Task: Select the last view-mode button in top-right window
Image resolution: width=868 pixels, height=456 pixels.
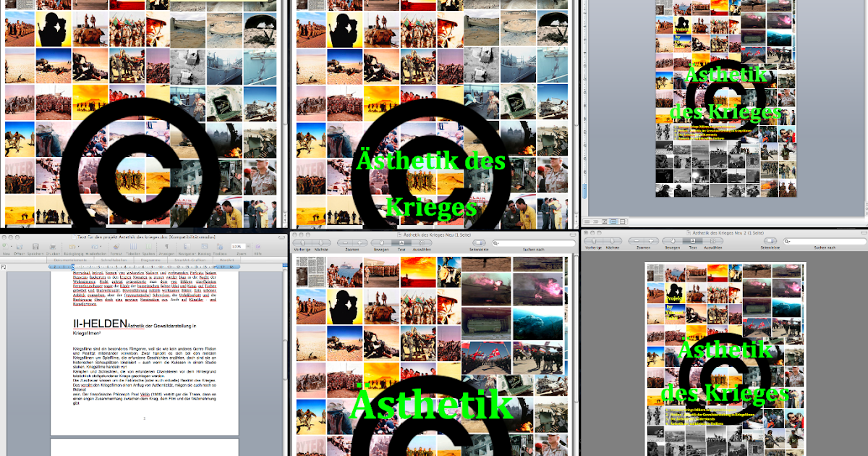Action: (622, 221)
